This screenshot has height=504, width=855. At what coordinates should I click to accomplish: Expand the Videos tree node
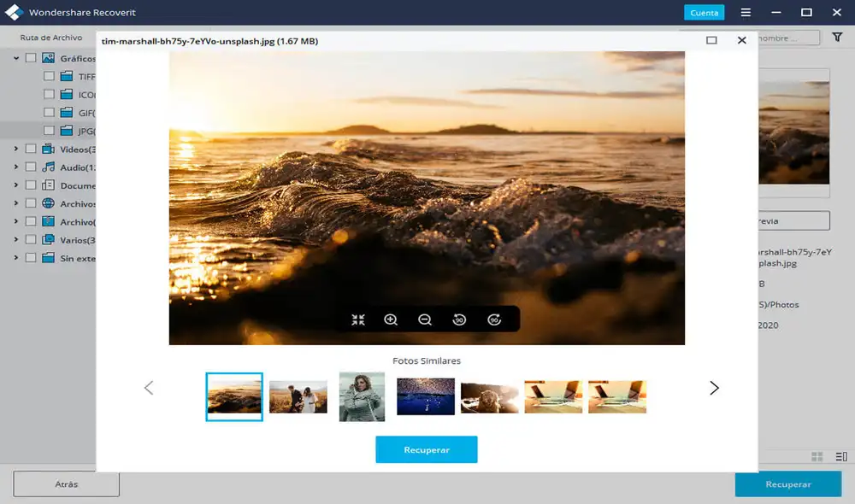[x=16, y=149]
